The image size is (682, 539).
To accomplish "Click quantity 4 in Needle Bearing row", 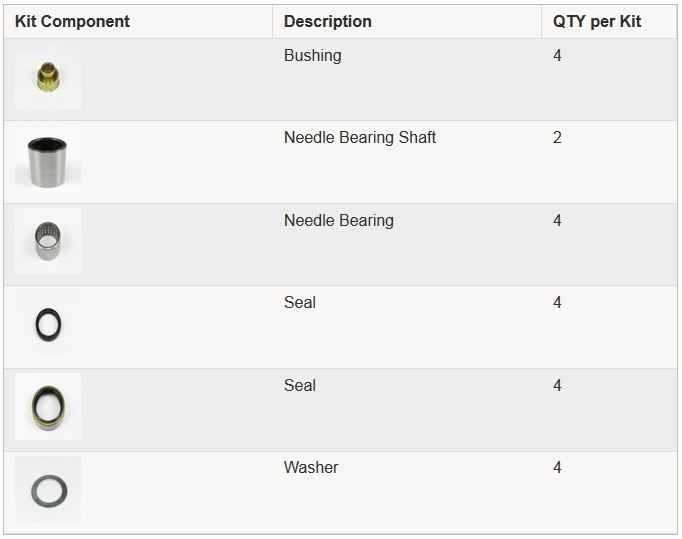I will [x=557, y=220].
